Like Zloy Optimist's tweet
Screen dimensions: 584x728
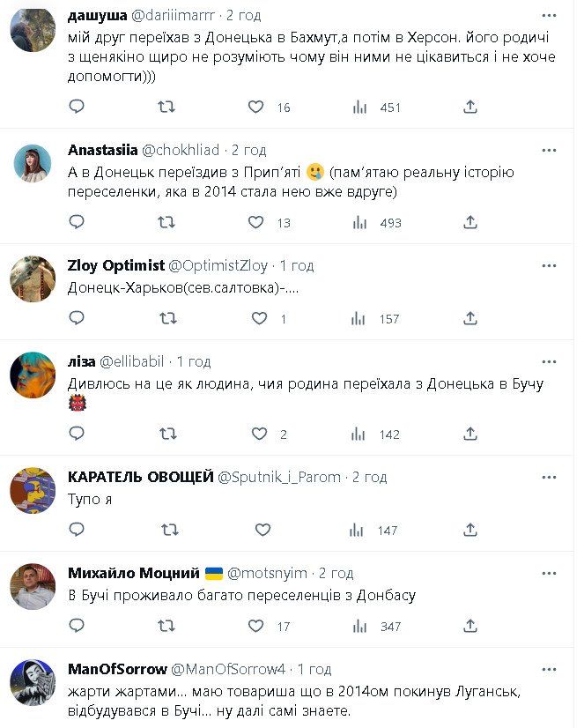coord(259,319)
